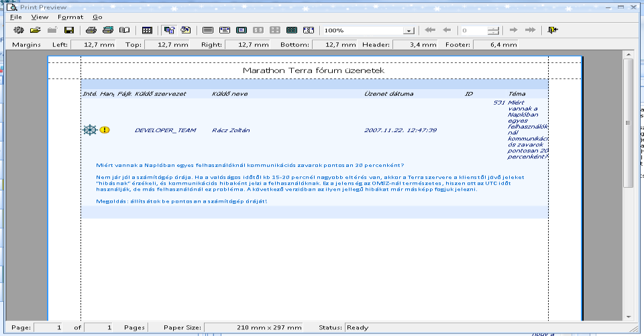Click the sender name 'Rácz Zoltán'
Image resolution: width=644 pixels, height=336 pixels.
pos(231,130)
